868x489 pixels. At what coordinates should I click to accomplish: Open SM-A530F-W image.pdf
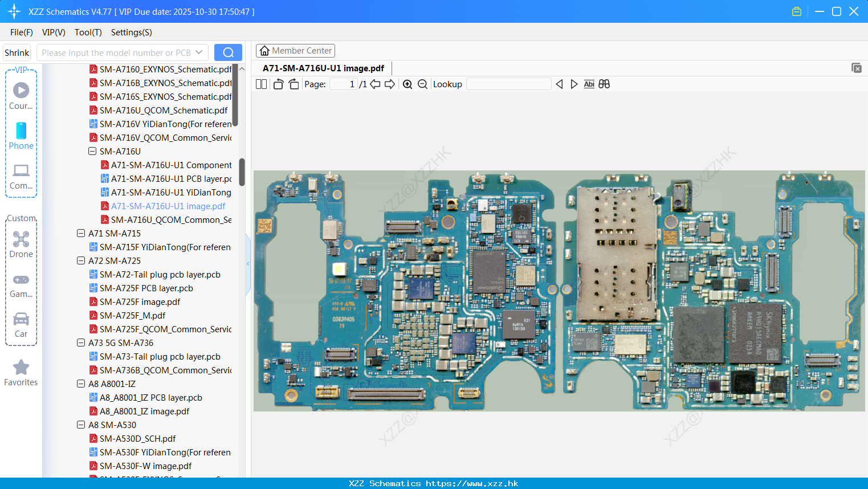[141, 466]
